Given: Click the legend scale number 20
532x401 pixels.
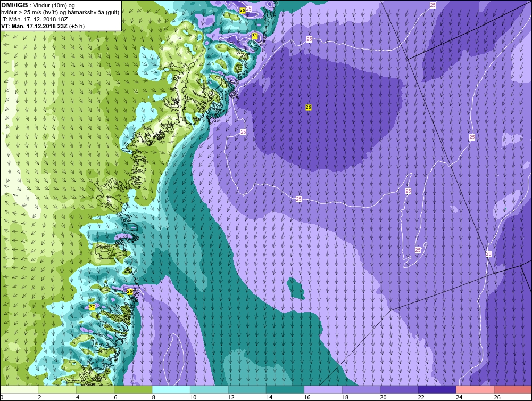Looking at the screenshot, I should click(383, 398).
